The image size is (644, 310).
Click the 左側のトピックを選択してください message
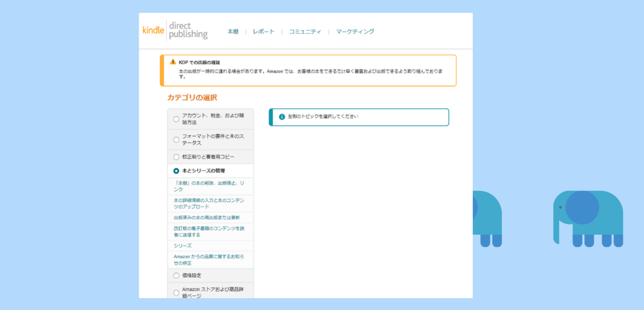click(x=323, y=116)
